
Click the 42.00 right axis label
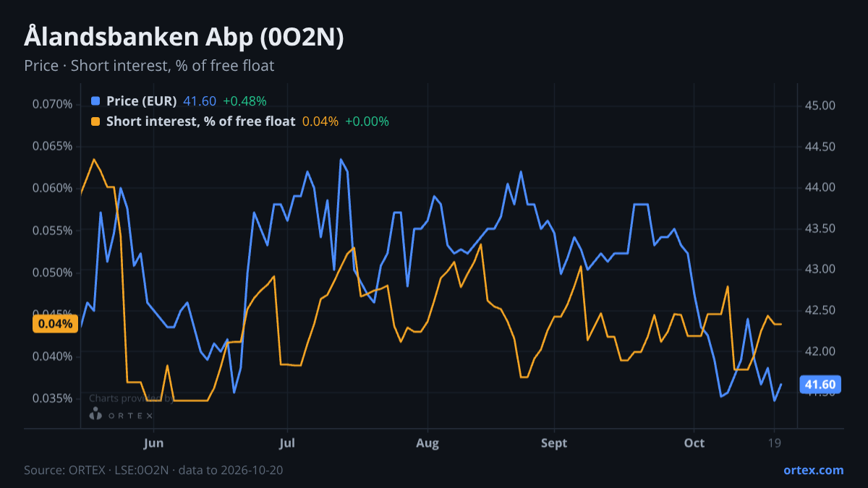(x=820, y=351)
